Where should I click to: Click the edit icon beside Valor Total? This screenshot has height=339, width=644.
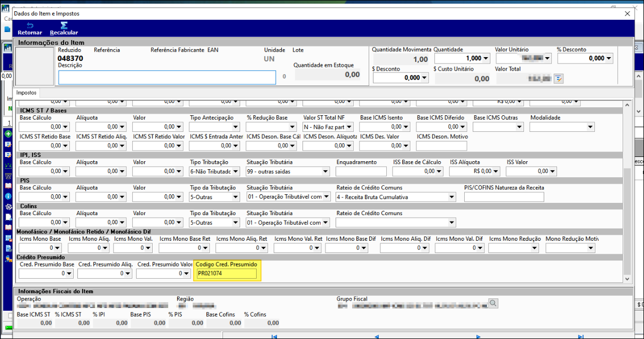(x=558, y=78)
